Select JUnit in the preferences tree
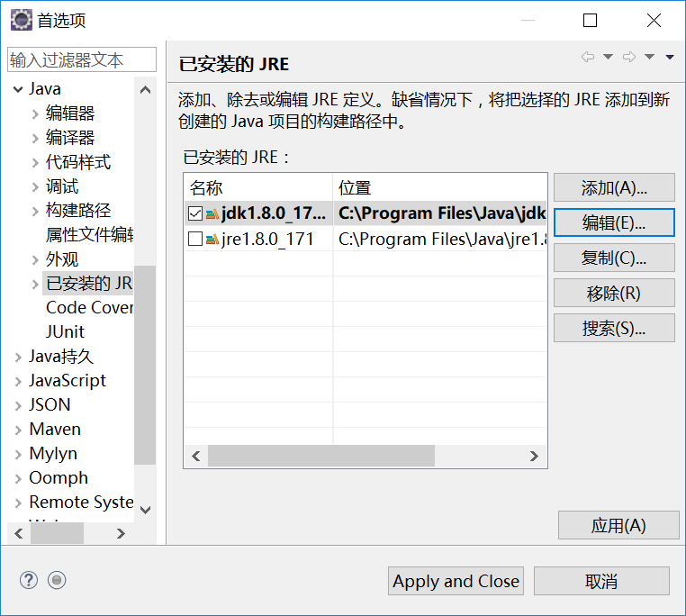 [65, 331]
